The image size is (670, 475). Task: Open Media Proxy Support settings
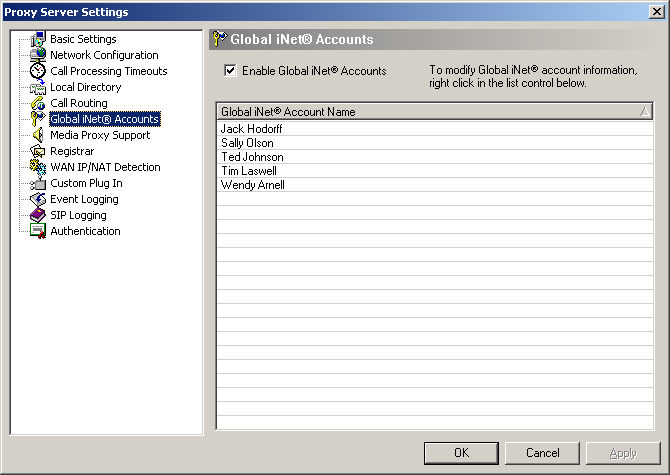coord(100,135)
